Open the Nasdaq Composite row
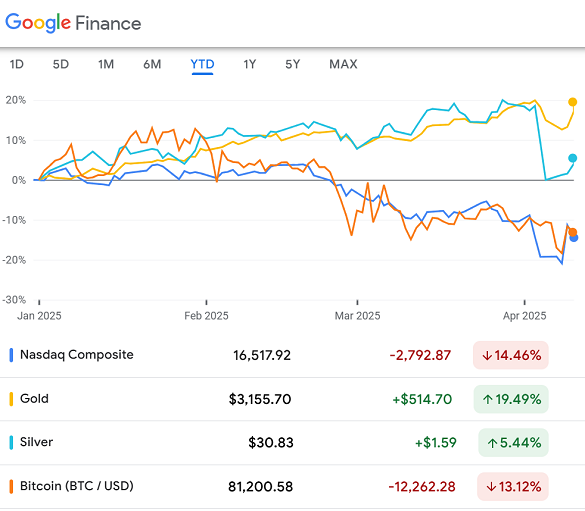585x511 pixels. [x=292, y=355]
